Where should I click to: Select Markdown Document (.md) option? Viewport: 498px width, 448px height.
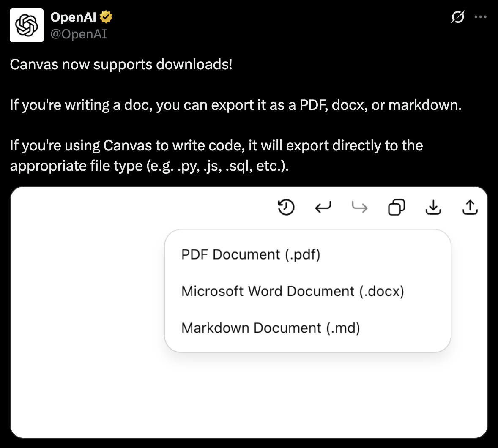271,328
